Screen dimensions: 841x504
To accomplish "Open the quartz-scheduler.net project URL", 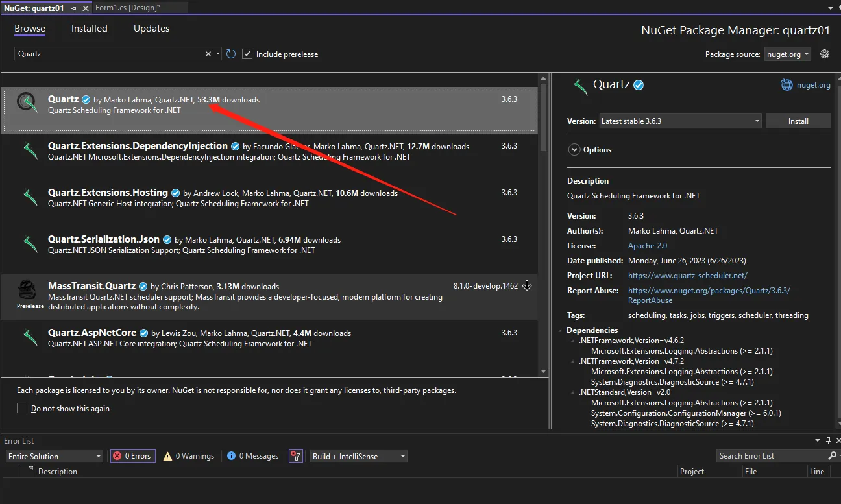I will coord(688,276).
